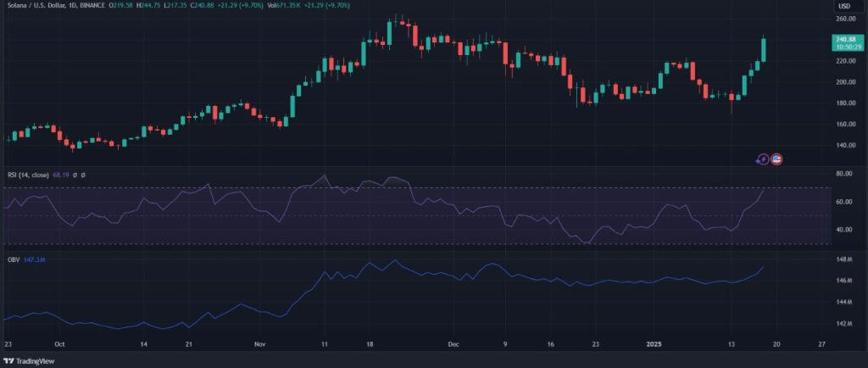Screen dimensions: 868x368
Task: Click the US flag economic event icon
Action: point(776,160)
